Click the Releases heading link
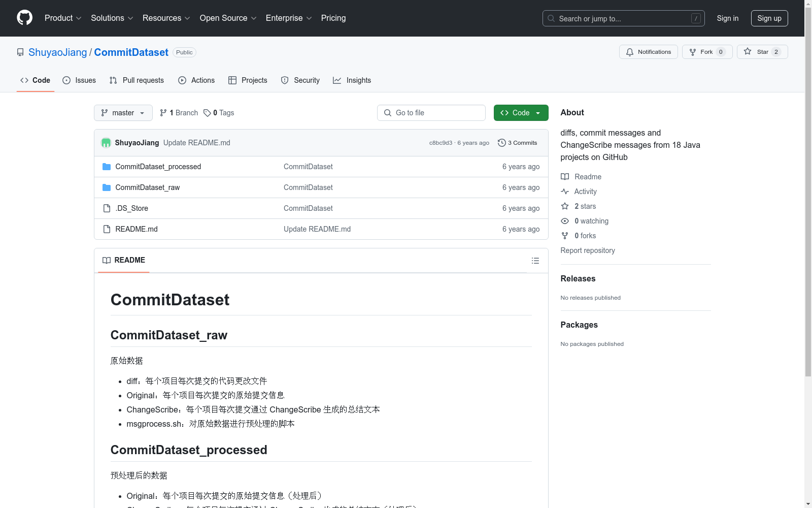The height and width of the screenshot is (508, 812). [578, 278]
